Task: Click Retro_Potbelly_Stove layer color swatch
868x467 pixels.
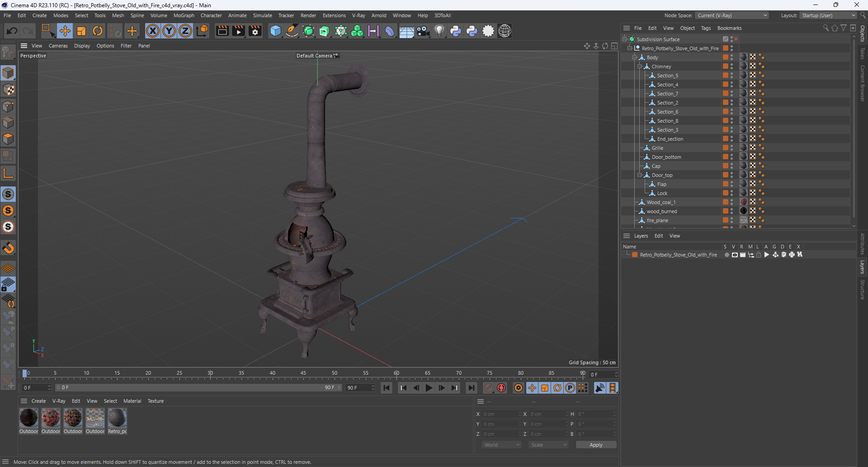Action: point(635,255)
